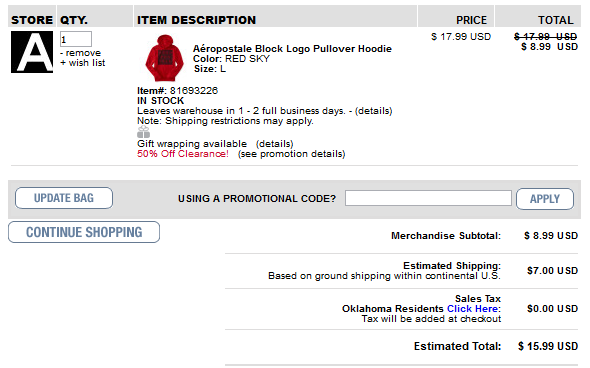Click the Merchandise Subtotal amount
This screenshot has height=368, width=590.
pos(551,236)
